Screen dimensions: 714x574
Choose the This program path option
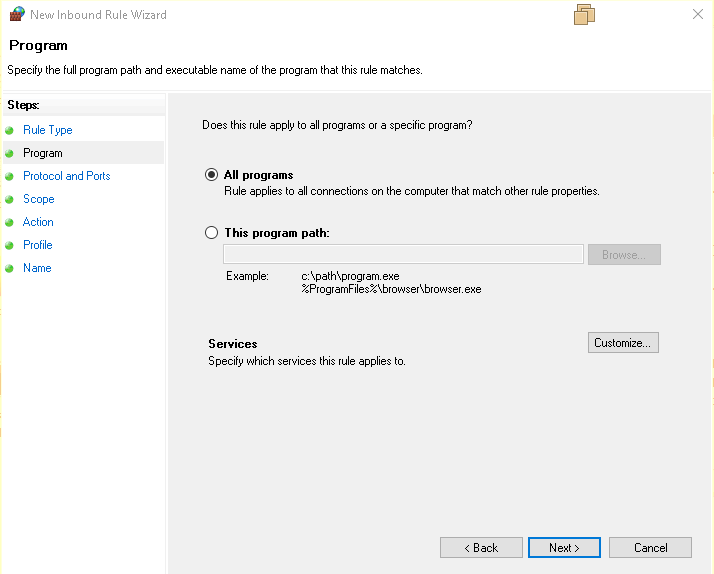(211, 233)
